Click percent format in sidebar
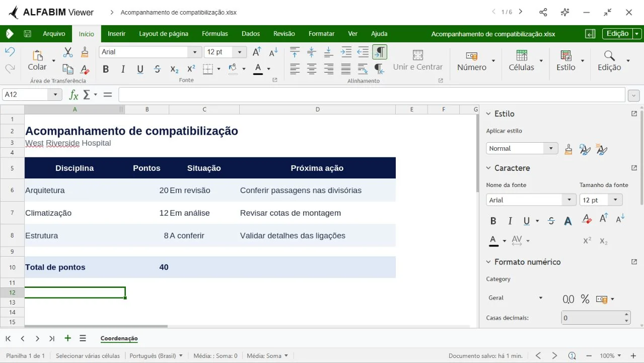 (585, 299)
